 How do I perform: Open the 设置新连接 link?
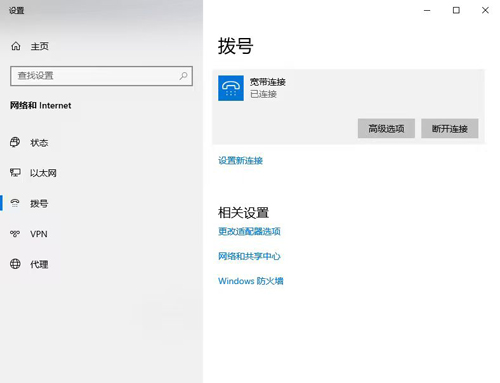click(240, 161)
